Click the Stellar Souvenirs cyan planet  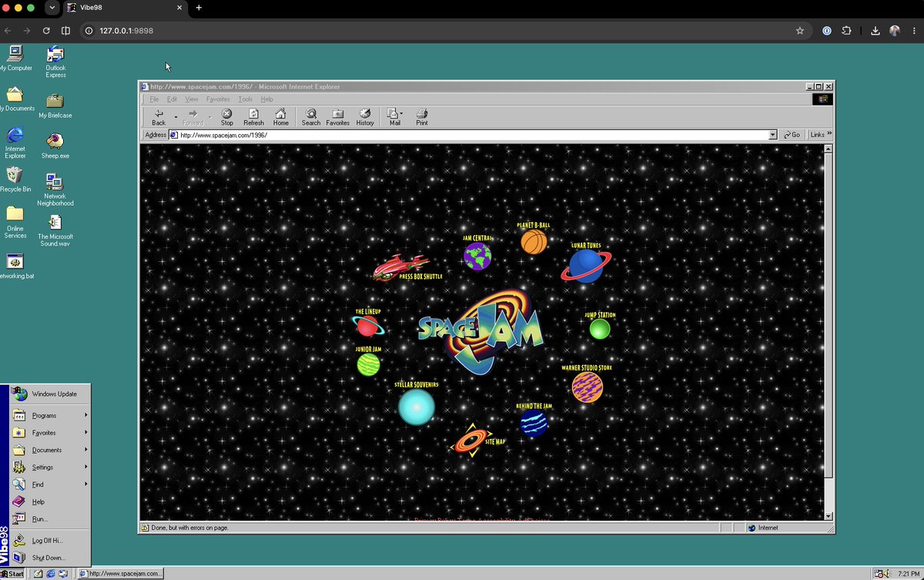tap(417, 407)
